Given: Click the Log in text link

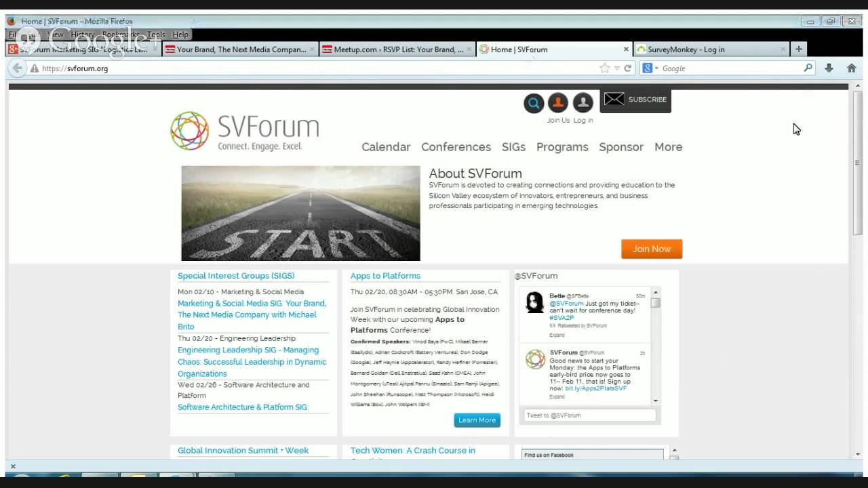Looking at the screenshot, I should [x=583, y=121].
